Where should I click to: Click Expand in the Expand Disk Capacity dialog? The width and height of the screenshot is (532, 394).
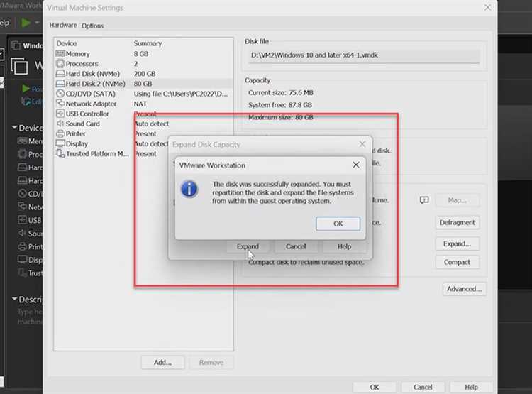click(248, 246)
